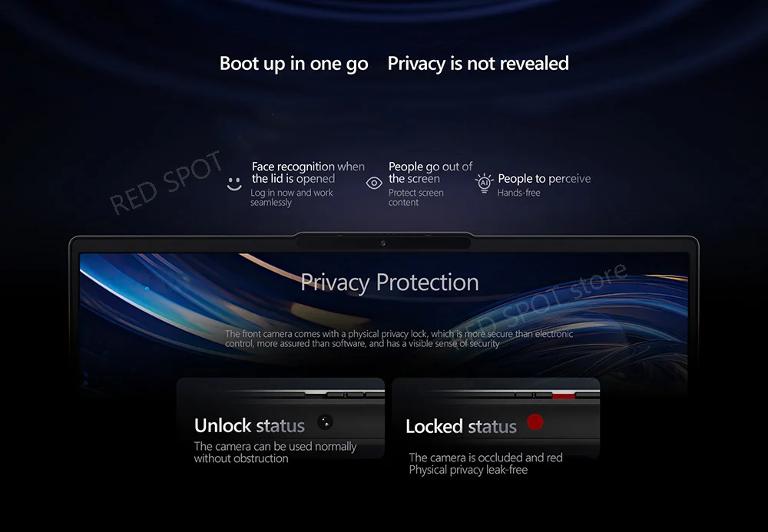
Task: Click the front camera physical lock description
Action: click(x=399, y=339)
